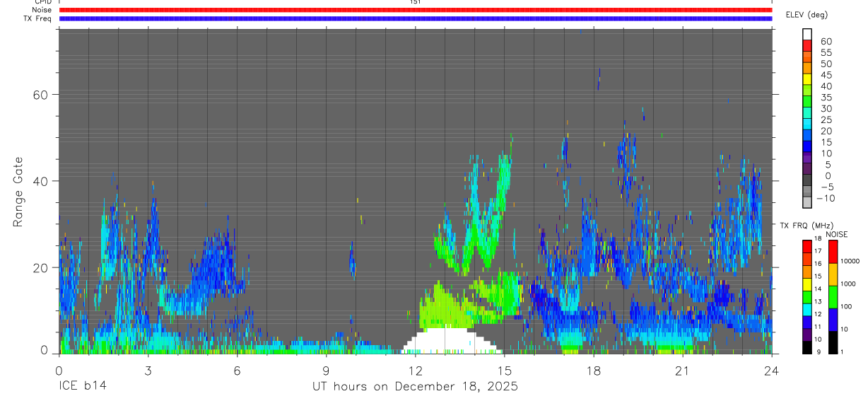Click the '24' tick on UT hours axis
This screenshot has width=868, height=401.
[772, 371]
